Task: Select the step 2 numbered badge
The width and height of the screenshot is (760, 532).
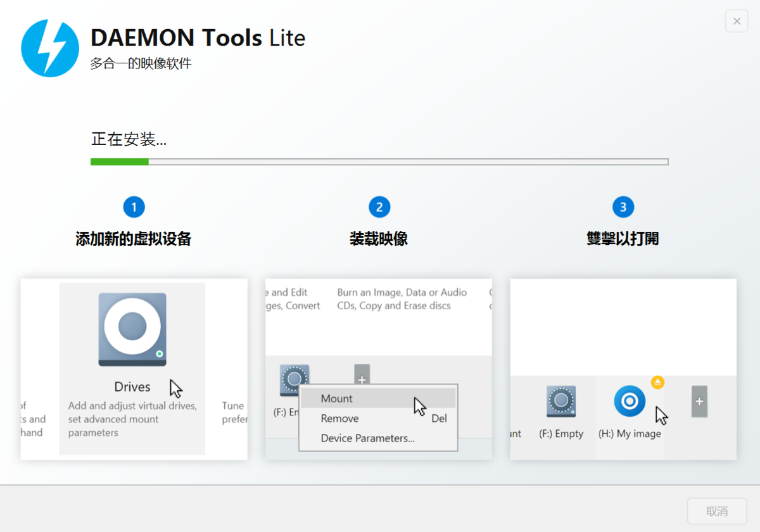Action: pos(378,206)
